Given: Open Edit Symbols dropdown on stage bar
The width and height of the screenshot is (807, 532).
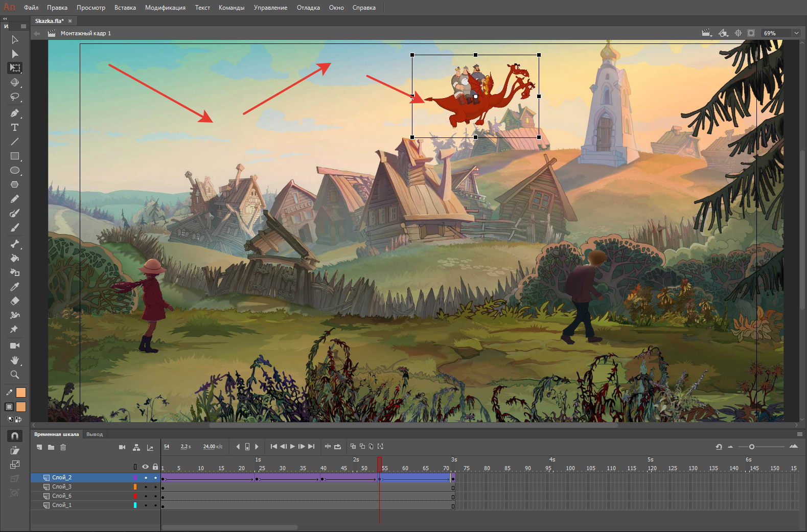Looking at the screenshot, I should (723, 33).
